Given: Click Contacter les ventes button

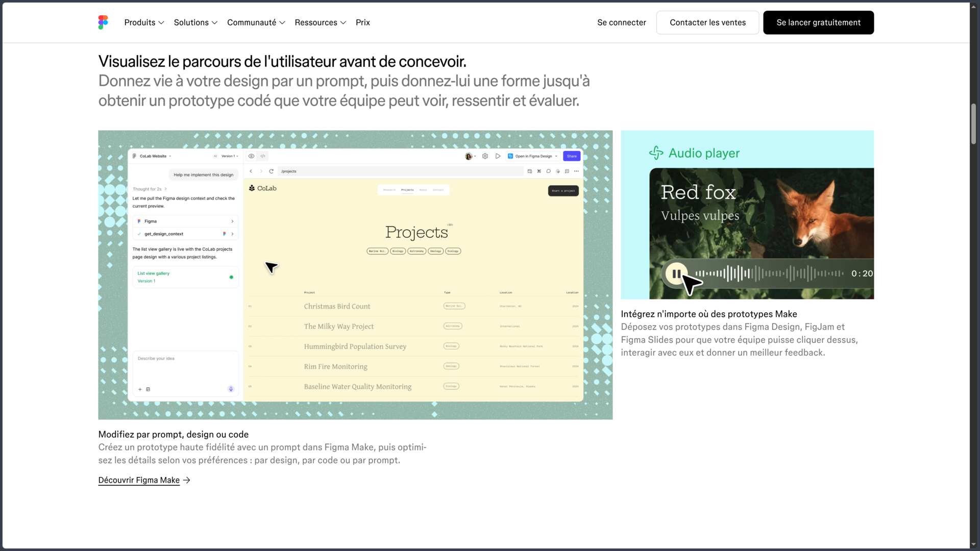Looking at the screenshot, I should pos(707,22).
